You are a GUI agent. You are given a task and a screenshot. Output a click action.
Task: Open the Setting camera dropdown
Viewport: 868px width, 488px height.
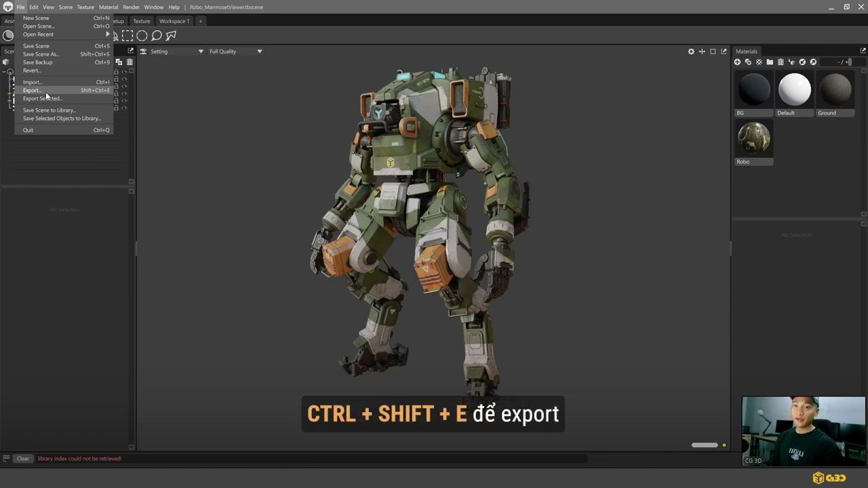coord(176,52)
